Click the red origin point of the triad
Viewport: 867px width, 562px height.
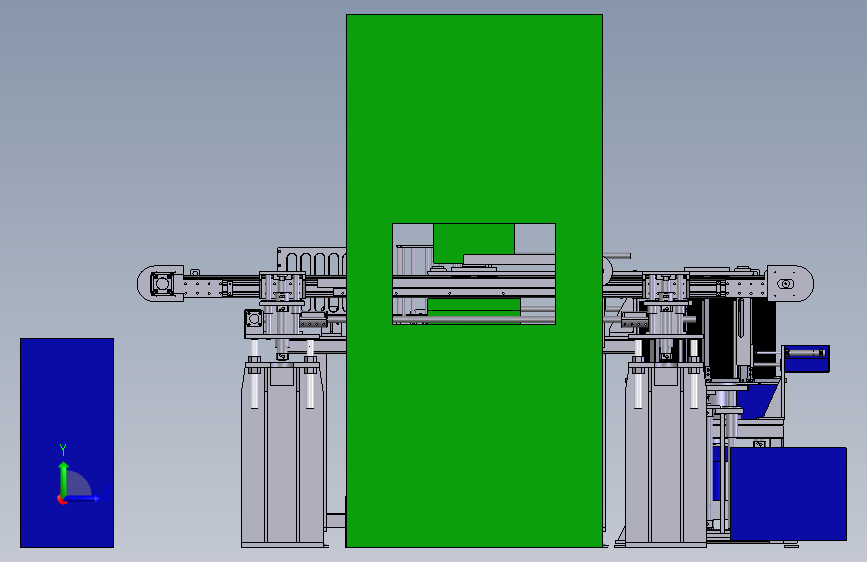[62, 499]
